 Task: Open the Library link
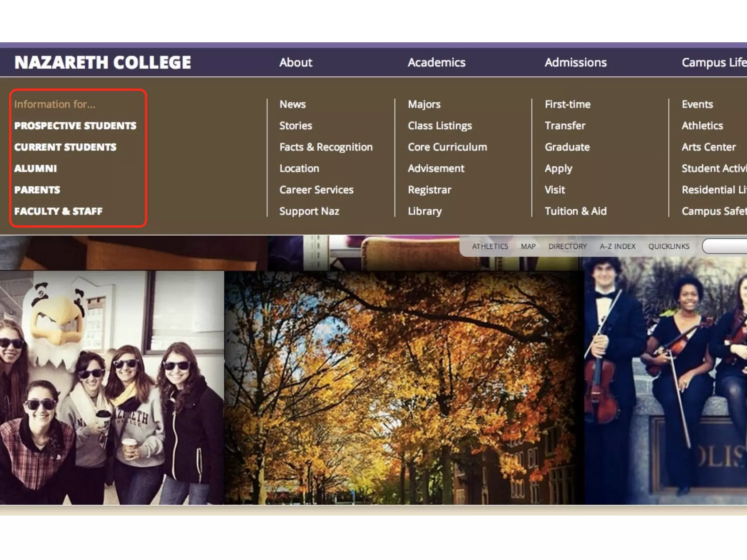[x=425, y=211]
